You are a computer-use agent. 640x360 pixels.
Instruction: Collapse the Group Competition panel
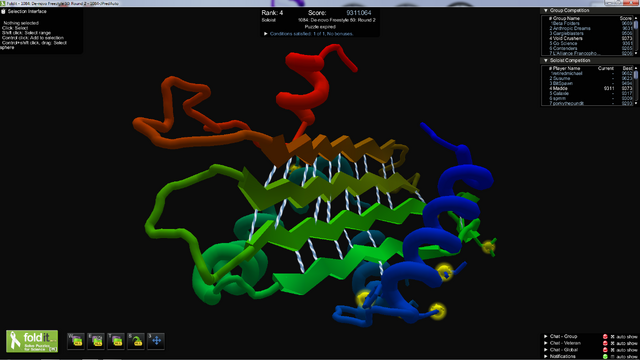click(x=546, y=11)
